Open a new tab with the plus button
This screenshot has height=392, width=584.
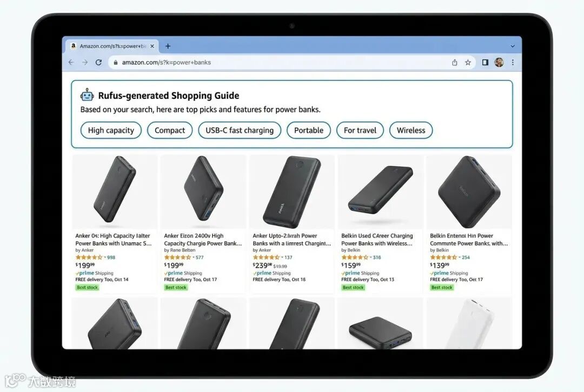[168, 46]
